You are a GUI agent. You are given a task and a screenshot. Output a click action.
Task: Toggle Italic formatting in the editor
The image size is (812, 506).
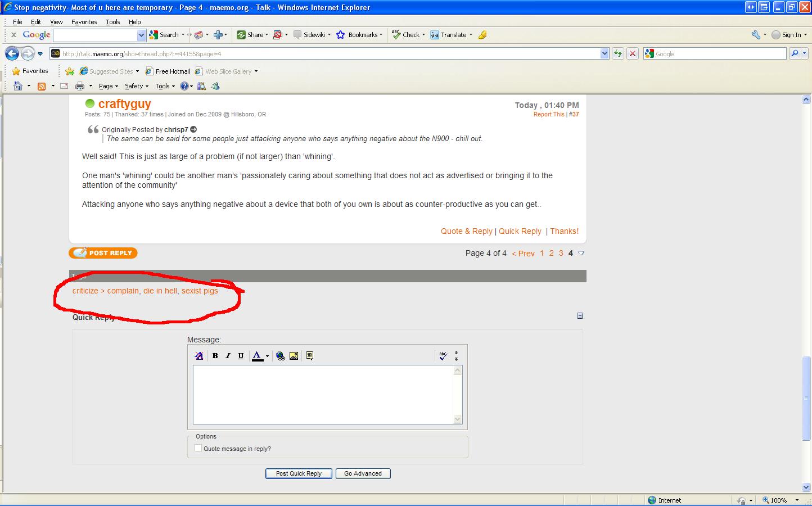coord(228,356)
